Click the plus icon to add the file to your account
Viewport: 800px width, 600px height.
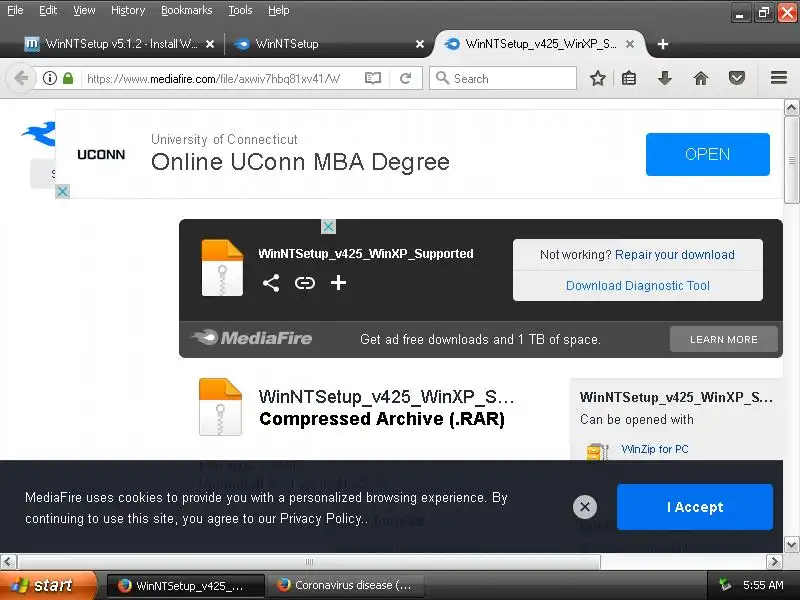tap(338, 282)
